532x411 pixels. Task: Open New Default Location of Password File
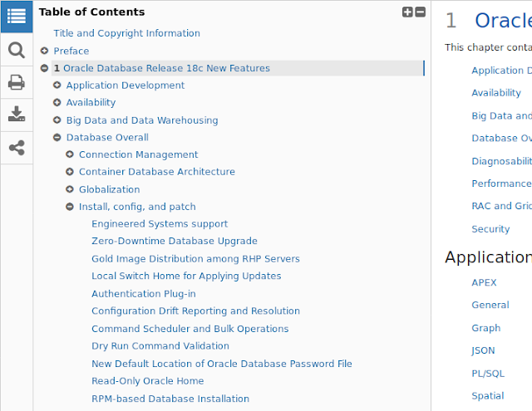(222, 364)
